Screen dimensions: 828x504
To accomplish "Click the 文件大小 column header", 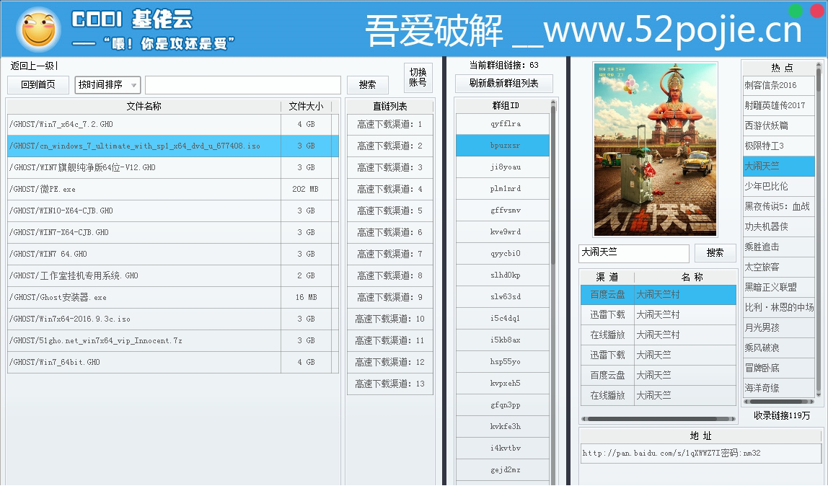I will pos(306,106).
